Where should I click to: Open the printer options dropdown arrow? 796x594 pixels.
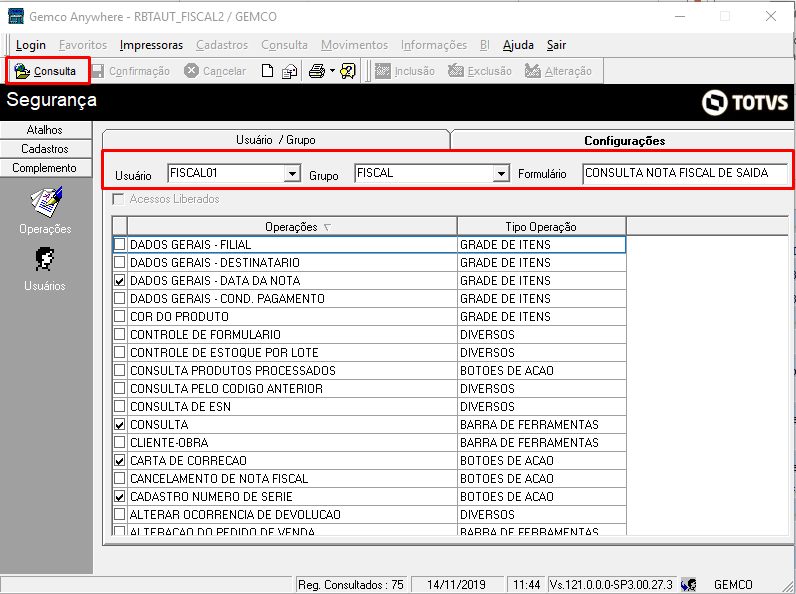click(x=332, y=71)
